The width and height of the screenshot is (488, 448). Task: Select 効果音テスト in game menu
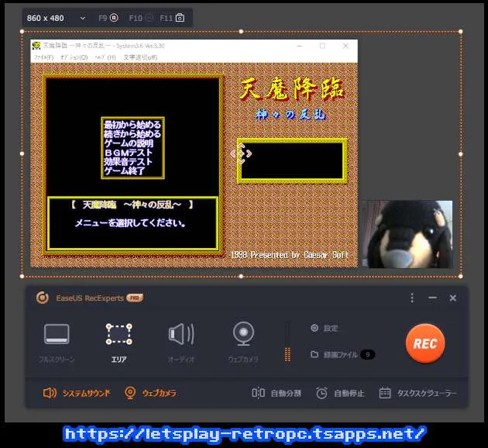point(128,161)
